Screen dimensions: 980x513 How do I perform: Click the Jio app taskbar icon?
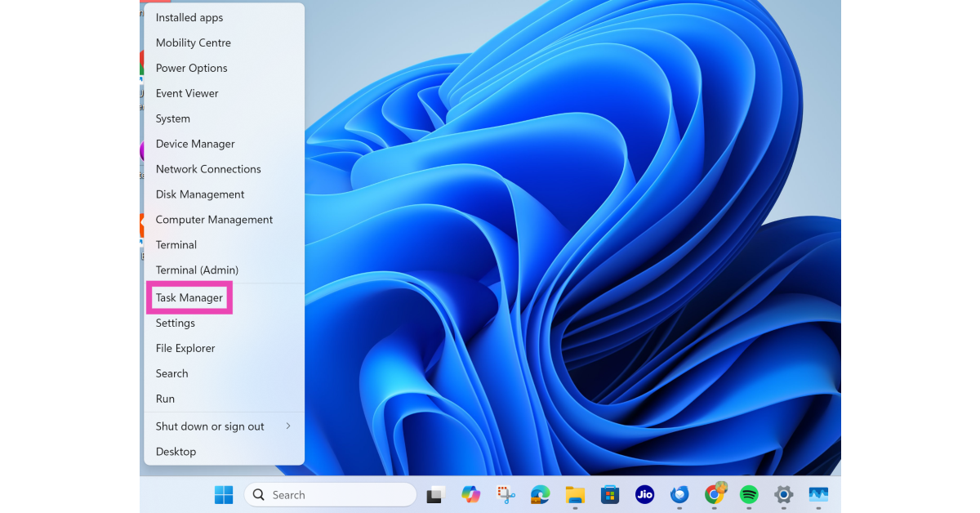coord(644,495)
